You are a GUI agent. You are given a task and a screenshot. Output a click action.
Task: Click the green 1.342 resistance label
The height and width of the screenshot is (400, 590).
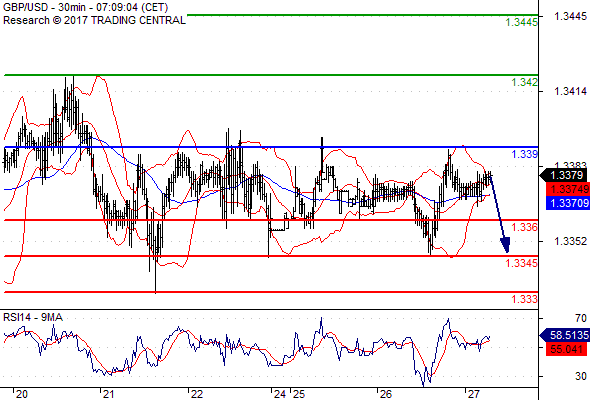tap(524, 82)
